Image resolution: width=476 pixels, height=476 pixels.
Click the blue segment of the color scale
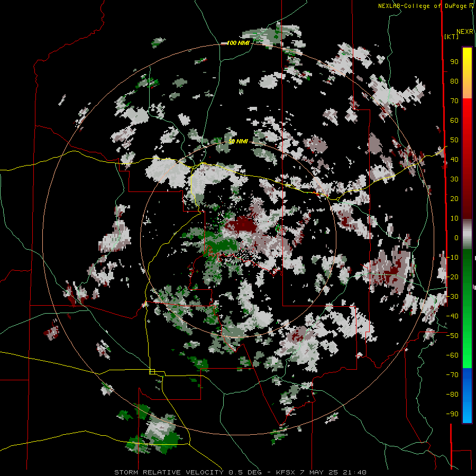coord(467,395)
